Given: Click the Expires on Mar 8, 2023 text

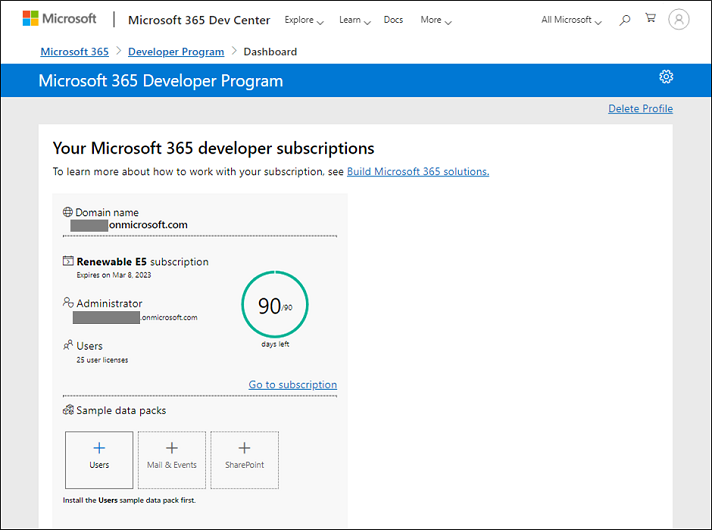Looking at the screenshot, I should click(114, 275).
